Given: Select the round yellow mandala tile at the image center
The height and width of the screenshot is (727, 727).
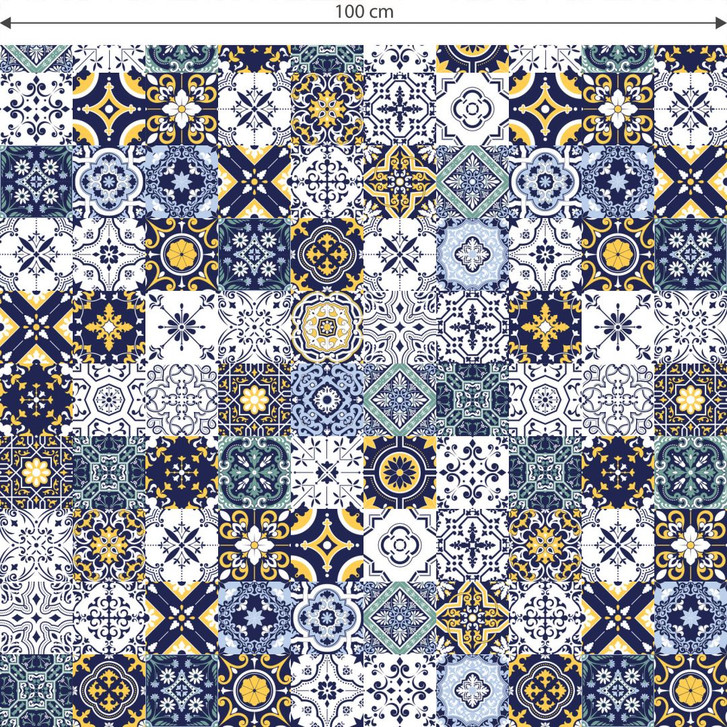Looking at the screenshot, I should coord(326,325).
